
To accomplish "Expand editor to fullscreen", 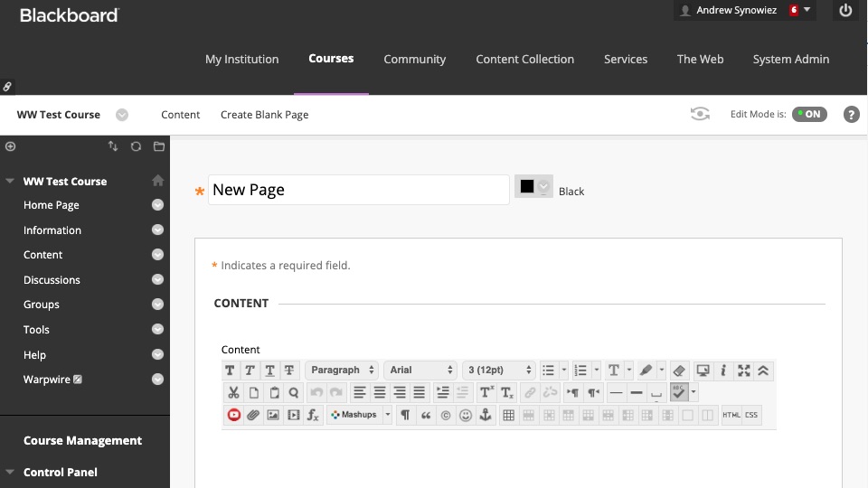I will [x=743, y=371].
